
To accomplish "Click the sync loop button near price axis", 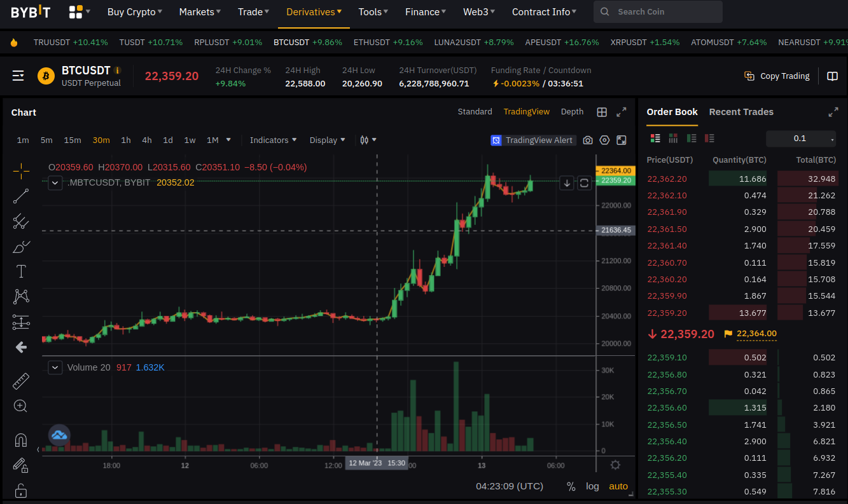I will coord(584,183).
